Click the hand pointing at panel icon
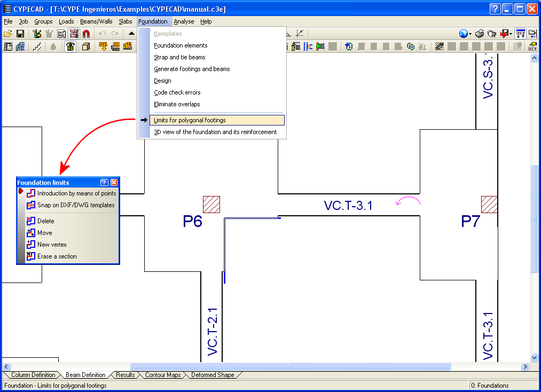The image size is (541, 392). click(x=532, y=46)
